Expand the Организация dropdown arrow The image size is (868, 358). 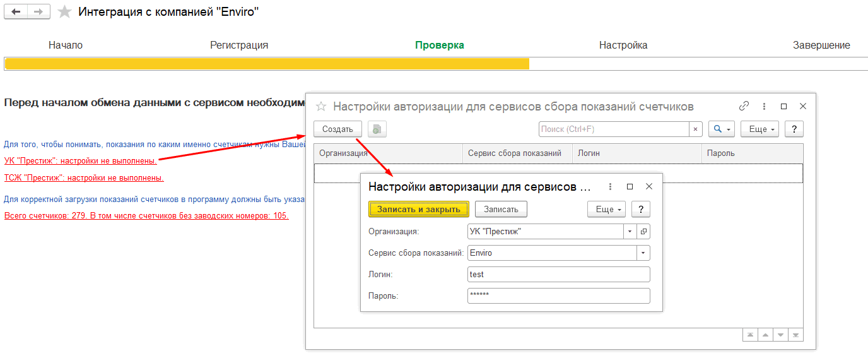[x=630, y=232]
